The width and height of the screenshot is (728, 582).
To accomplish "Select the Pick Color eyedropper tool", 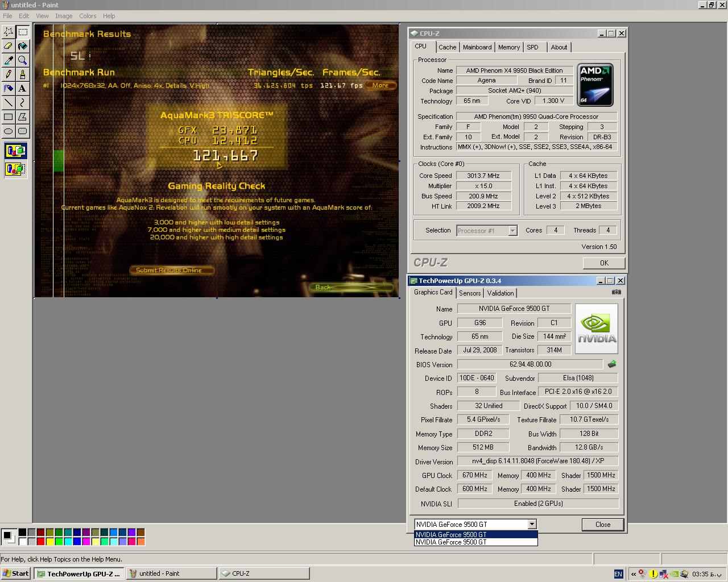I will point(9,60).
